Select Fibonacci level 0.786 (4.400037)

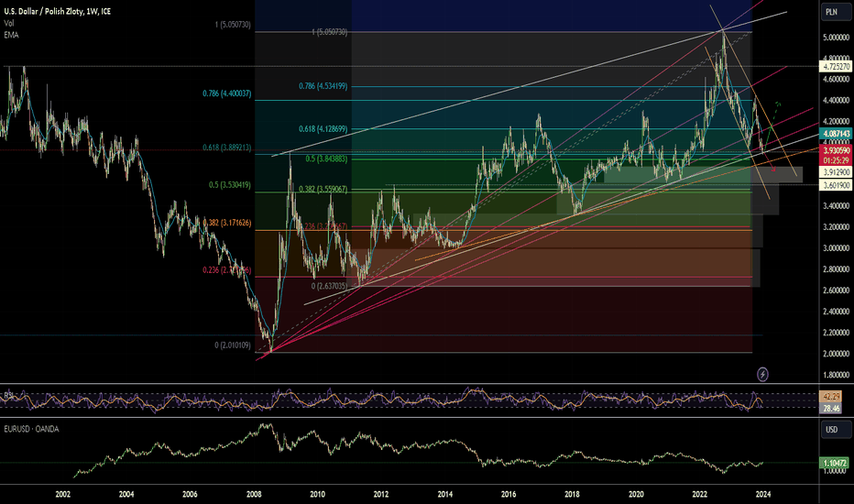click(x=226, y=93)
